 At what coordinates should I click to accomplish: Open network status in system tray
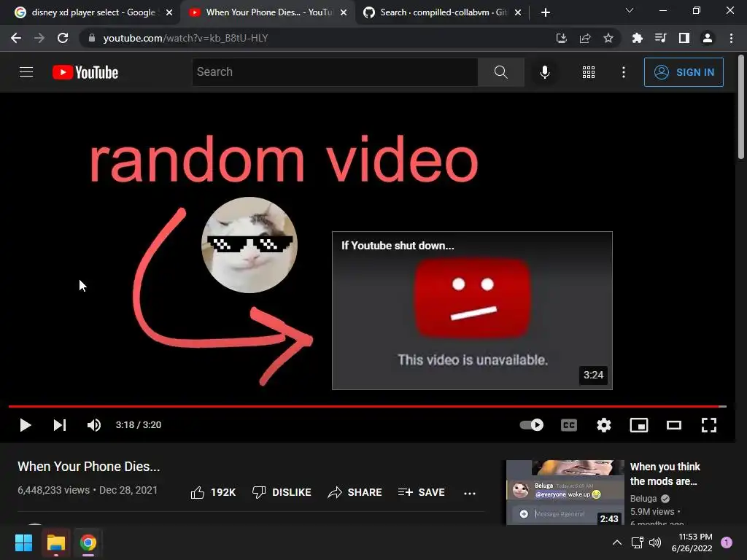click(637, 542)
